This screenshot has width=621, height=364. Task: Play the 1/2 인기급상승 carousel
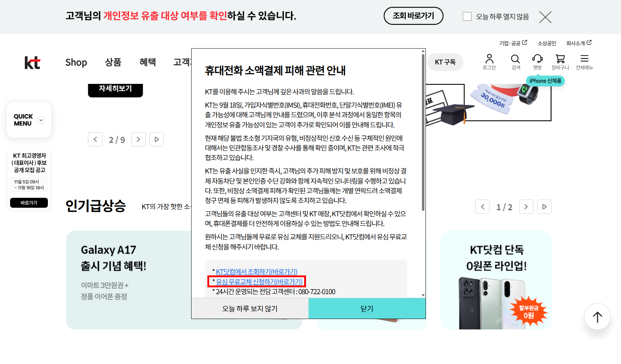coord(544,207)
